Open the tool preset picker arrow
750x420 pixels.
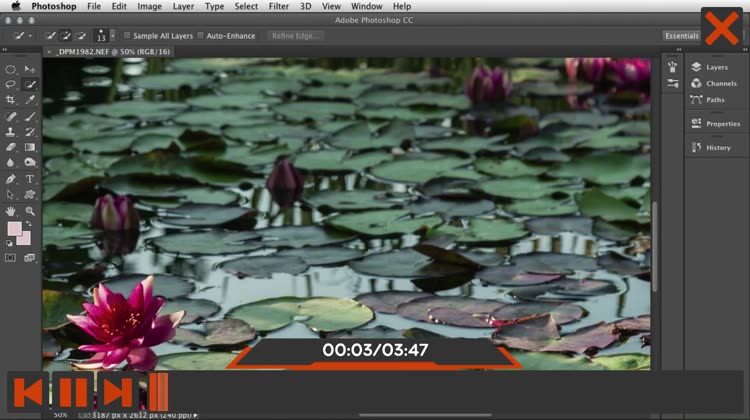coord(29,36)
